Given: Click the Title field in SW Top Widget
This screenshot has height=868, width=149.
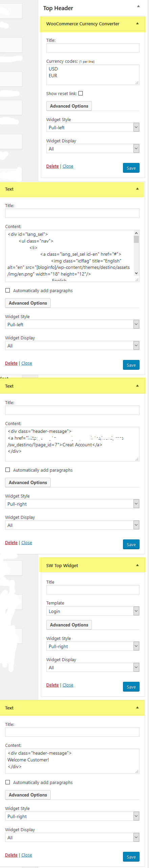Looking at the screenshot, I should (x=93, y=590).
